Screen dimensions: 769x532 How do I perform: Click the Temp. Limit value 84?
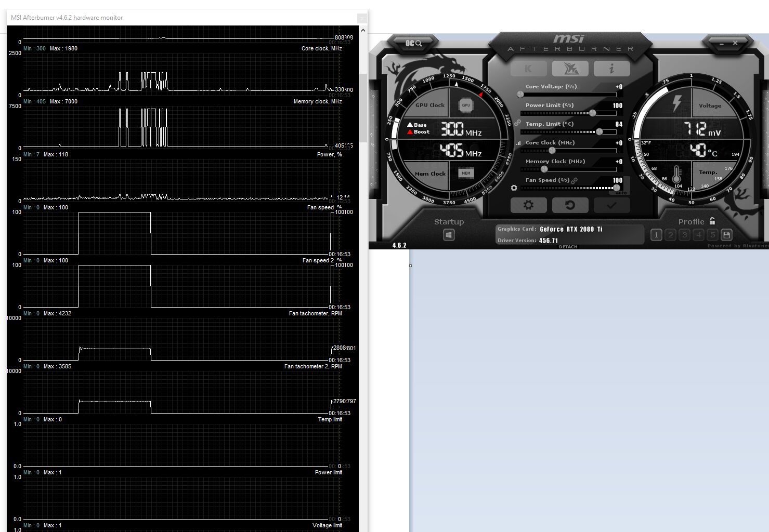coord(619,124)
